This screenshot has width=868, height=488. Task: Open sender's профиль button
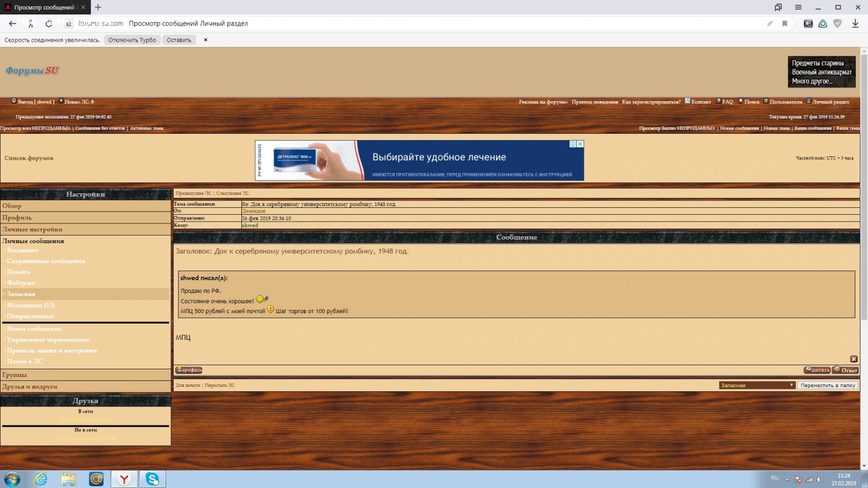pos(189,370)
